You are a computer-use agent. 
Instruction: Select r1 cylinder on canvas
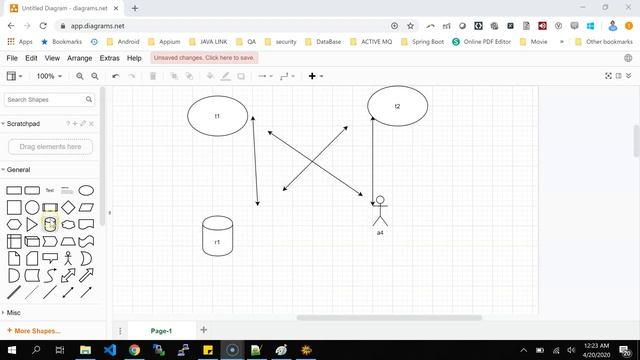click(x=218, y=236)
